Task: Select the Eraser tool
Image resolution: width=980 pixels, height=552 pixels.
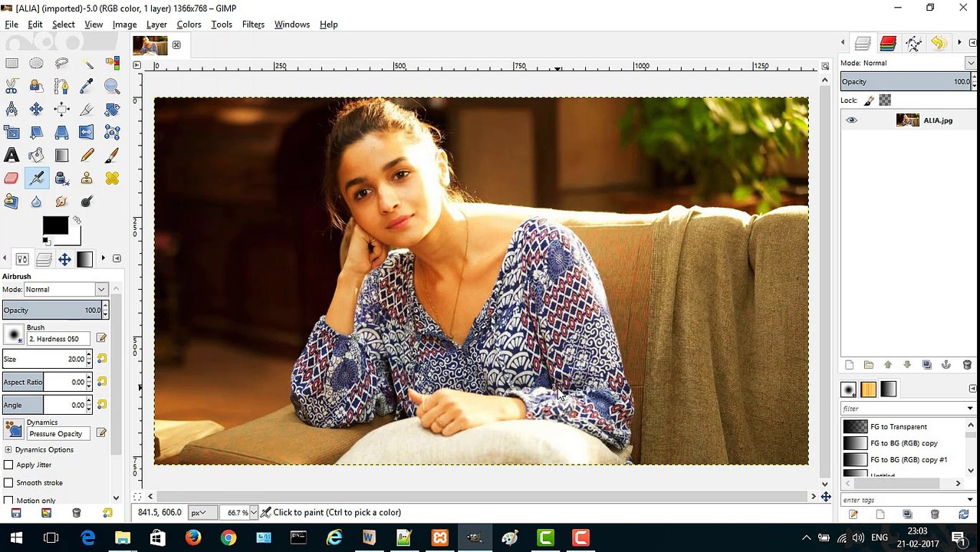Action: [x=12, y=179]
